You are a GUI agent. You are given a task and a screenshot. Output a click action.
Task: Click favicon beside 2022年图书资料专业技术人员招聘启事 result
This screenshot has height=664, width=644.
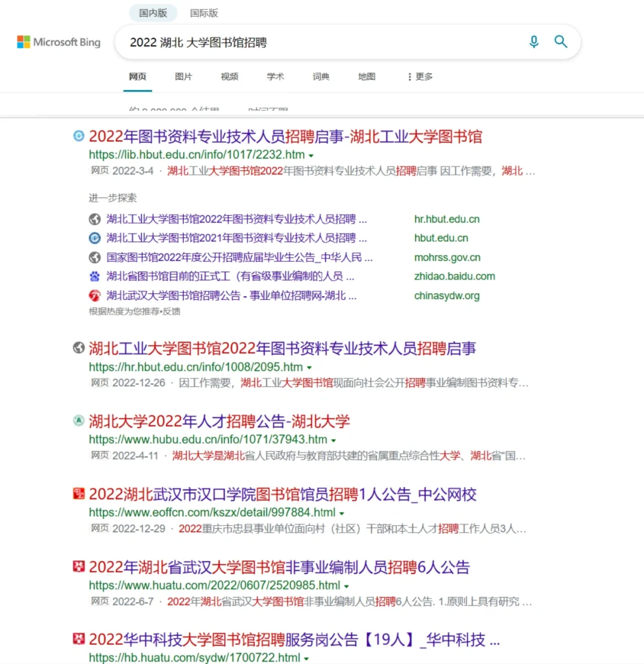point(79,136)
